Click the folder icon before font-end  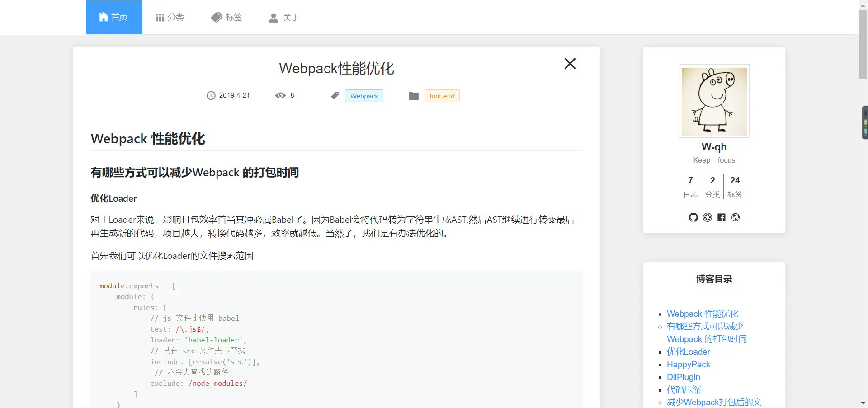414,96
